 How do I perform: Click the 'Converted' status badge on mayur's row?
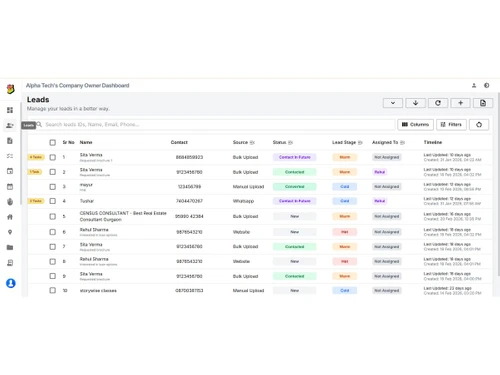[294, 187]
